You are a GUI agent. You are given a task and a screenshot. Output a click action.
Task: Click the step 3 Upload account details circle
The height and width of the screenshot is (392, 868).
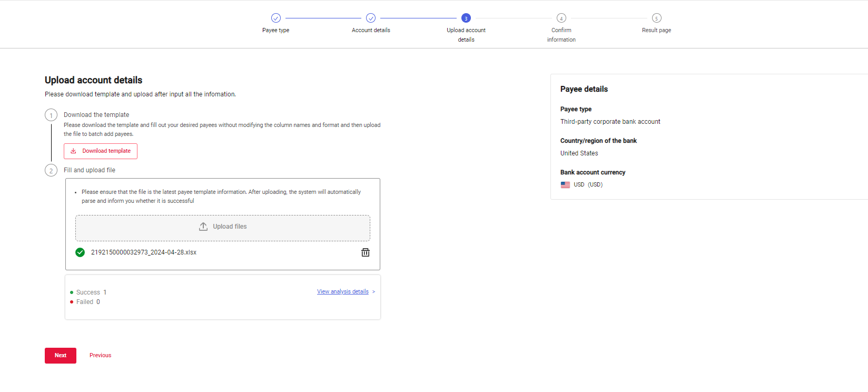tap(466, 18)
